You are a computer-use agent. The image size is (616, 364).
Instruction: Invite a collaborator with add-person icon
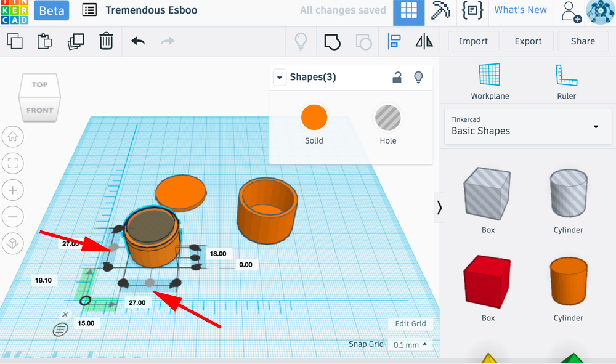point(570,12)
